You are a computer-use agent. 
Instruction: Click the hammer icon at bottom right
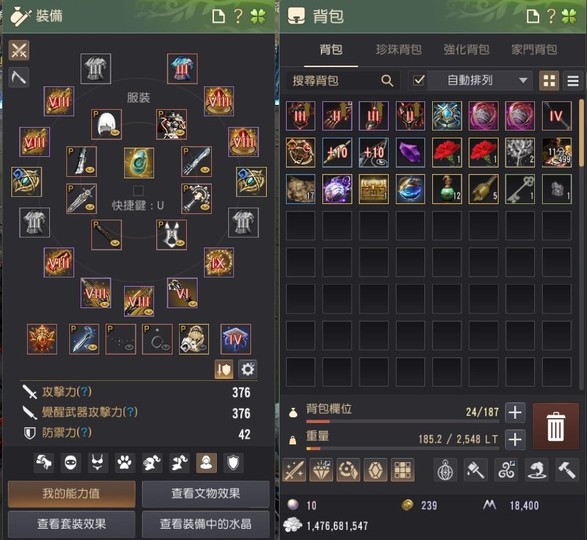tap(567, 470)
